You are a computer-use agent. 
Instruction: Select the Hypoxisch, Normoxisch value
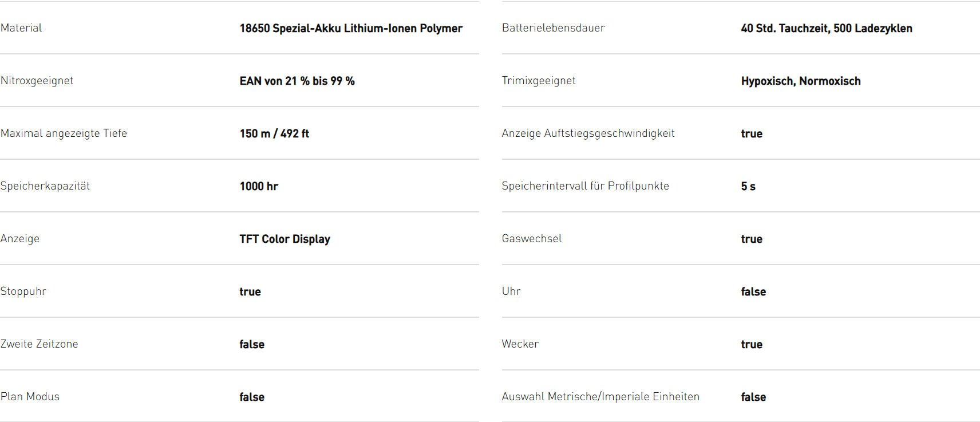click(800, 81)
